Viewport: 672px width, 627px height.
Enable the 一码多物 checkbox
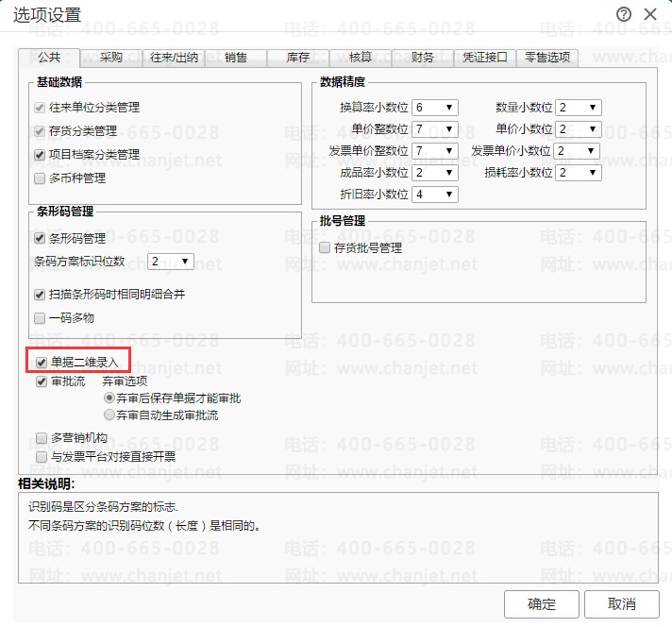[40, 318]
